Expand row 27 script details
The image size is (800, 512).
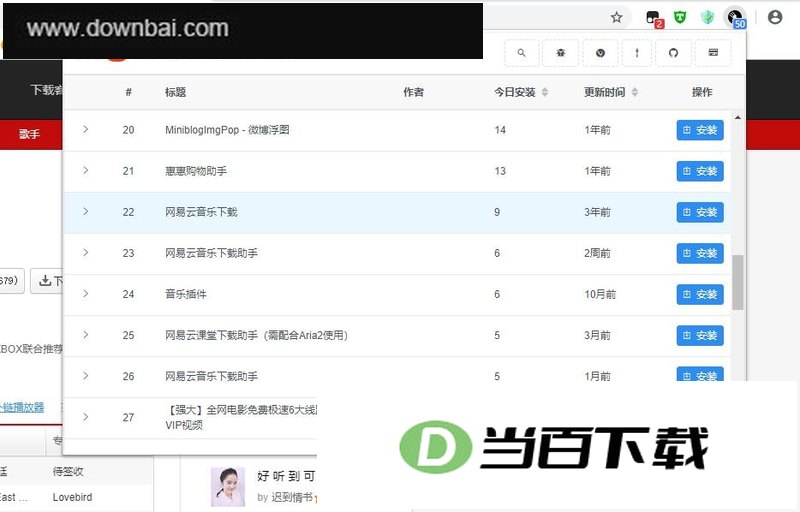point(85,417)
